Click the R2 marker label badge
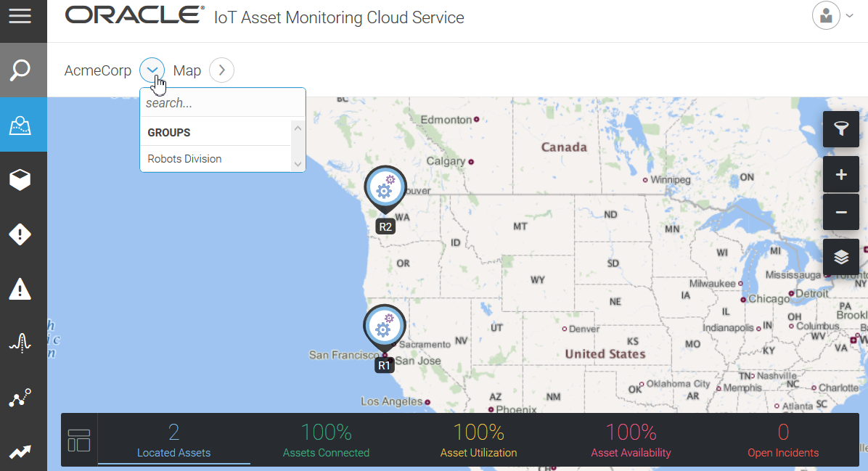Image resolution: width=868 pixels, height=471 pixels. (385, 226)
